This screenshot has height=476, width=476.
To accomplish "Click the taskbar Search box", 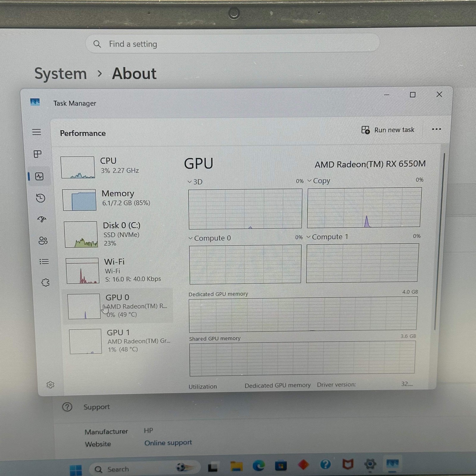I will tap(144, 469).
